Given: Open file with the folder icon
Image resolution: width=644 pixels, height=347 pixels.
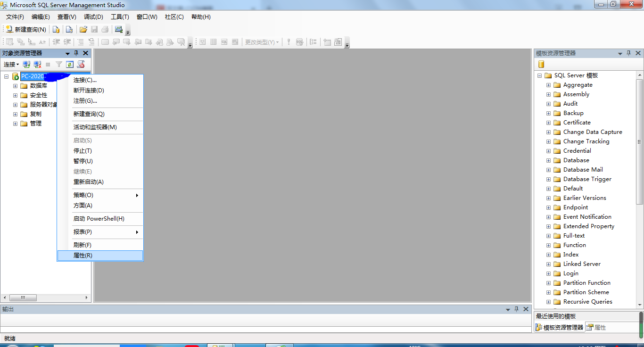Looking at the screenshot, I should [83, 29].
